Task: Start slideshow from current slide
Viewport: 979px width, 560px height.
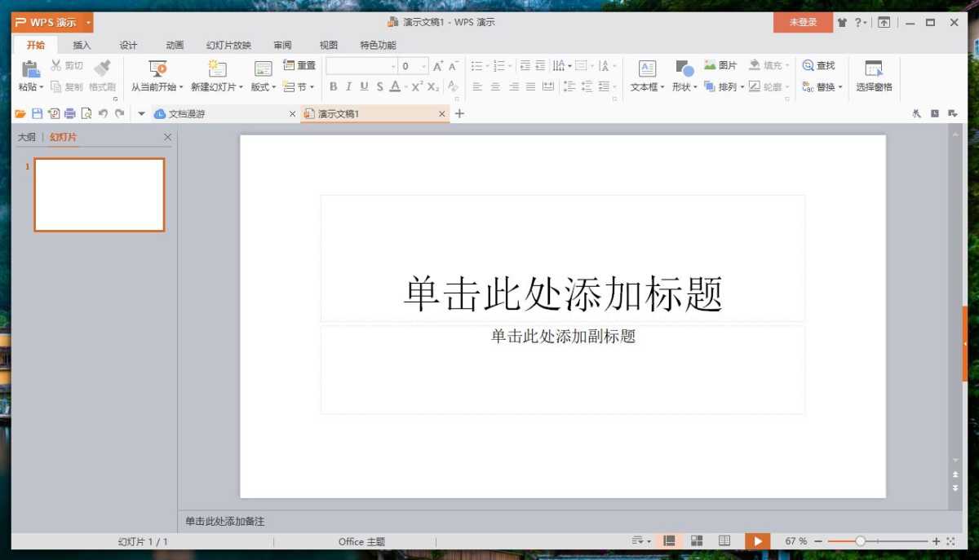Action: 157,76
